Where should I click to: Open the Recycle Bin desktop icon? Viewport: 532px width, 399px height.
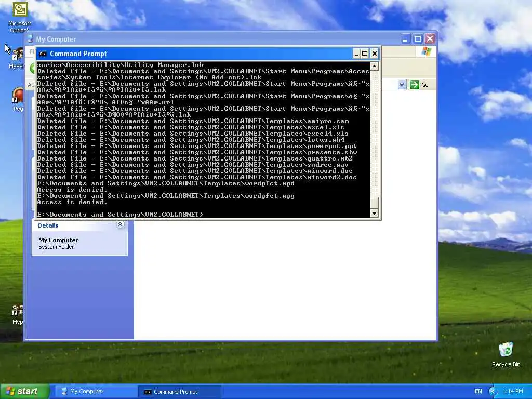point(506,354)
